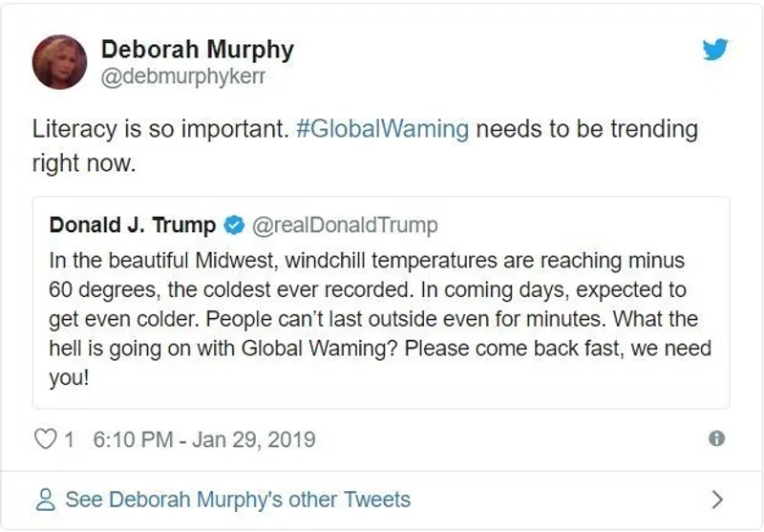Click the "Literacy is so important" tweet text
The width and height of the screenshot is (764, 532).
(159, 129)
